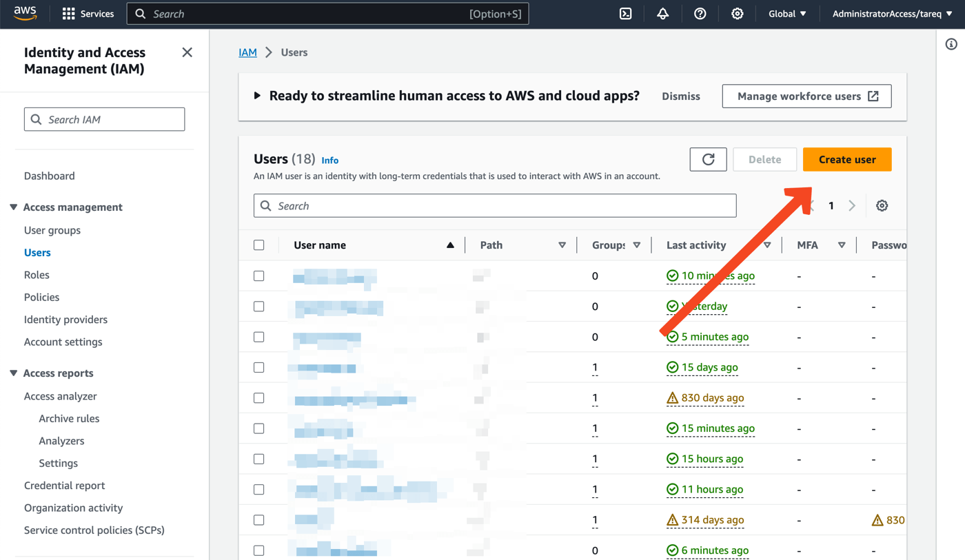The image size is (965, 560).
Task: Open the AWS CloudShell icon
Action: pyautogui.click(x=625, y=14)
